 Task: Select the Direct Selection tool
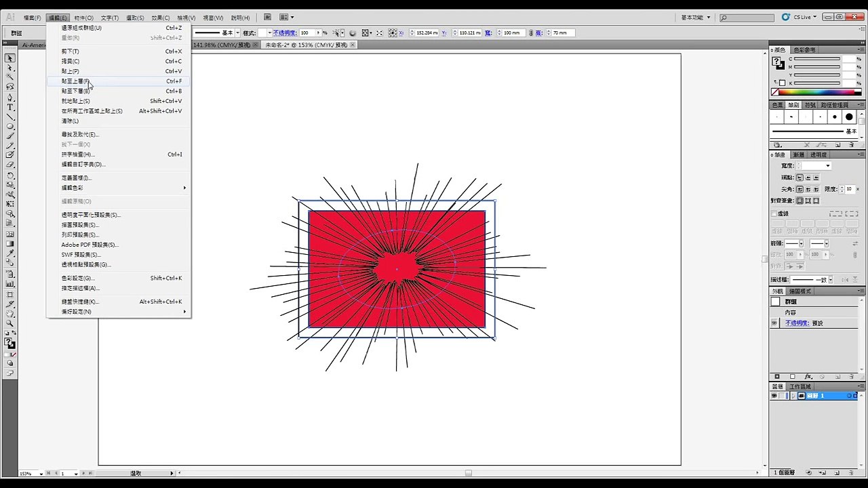(x=10, y=68)
